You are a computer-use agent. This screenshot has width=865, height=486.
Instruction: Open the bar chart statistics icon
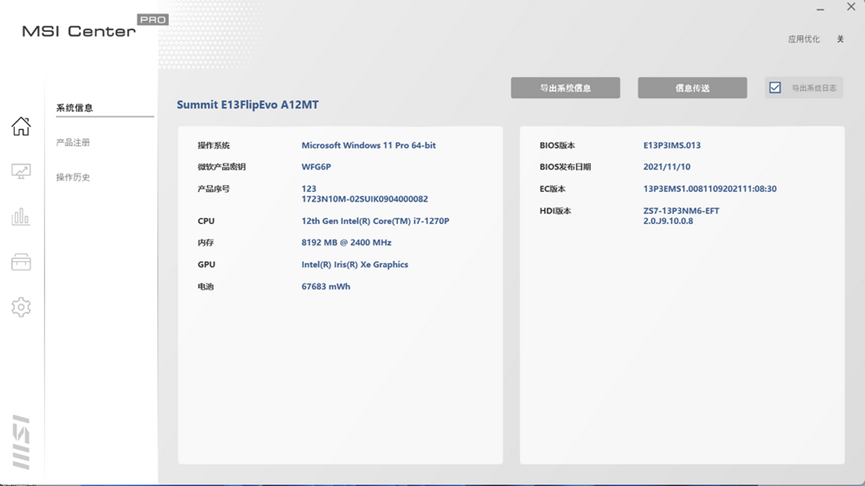[x=21, y=217]
